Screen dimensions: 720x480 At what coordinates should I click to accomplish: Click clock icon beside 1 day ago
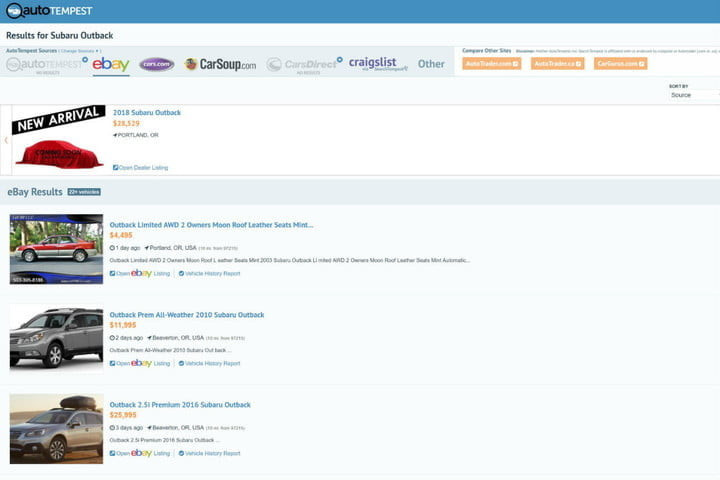112,248
